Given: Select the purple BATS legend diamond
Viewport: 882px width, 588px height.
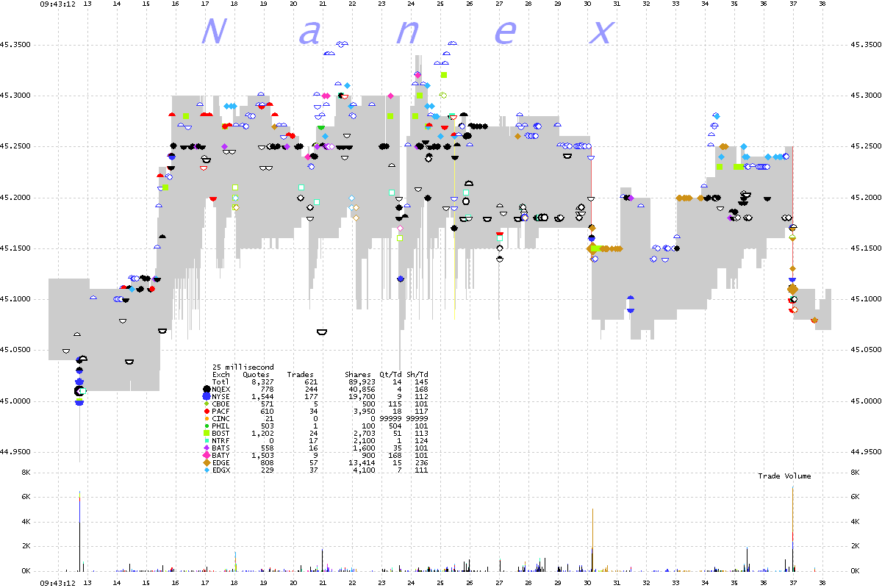Looking at the screenshot, I should [x=207, y=448].
